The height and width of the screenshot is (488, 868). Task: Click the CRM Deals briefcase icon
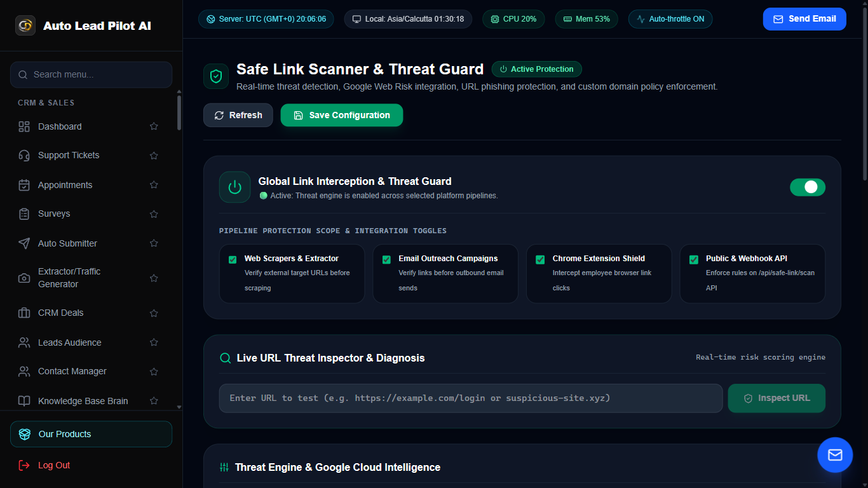24,313
